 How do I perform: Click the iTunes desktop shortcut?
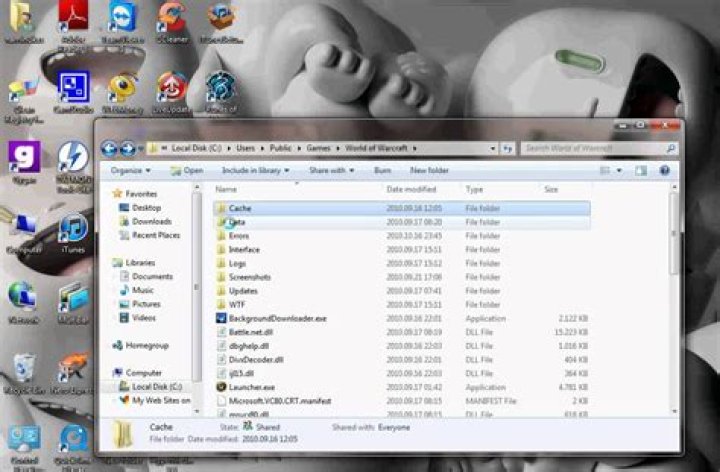click(72, 233)
